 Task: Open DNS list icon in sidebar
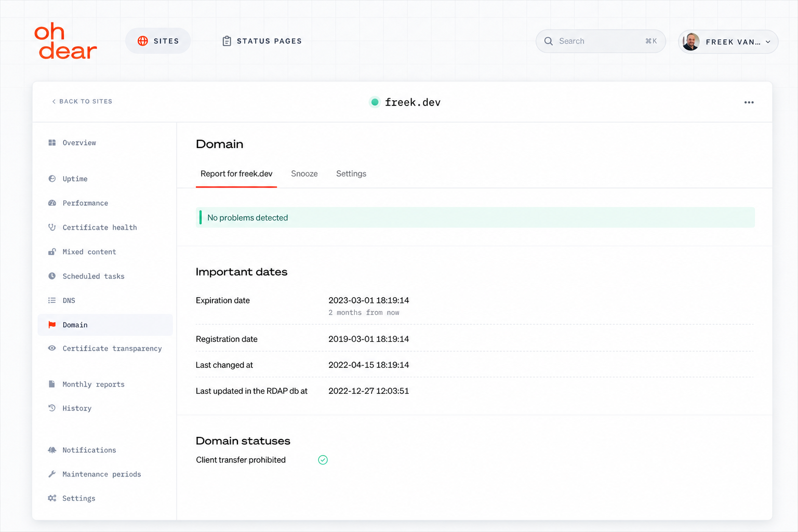pos(52,300)
